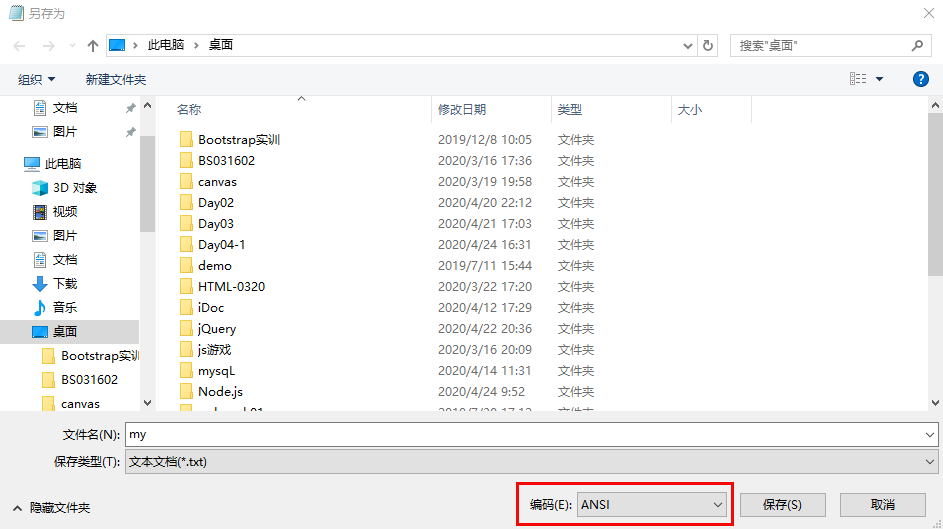This screenshot has height=529, width=943.
Task: Select BS031602 folder in the sidebar tree
Action: pyautogui.click(x=89, y=380)
